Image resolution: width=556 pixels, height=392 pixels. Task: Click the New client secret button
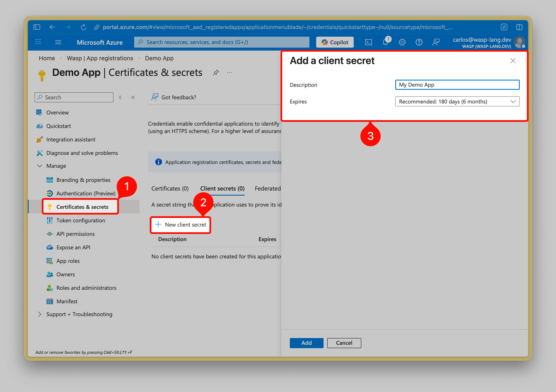[181, 224]
